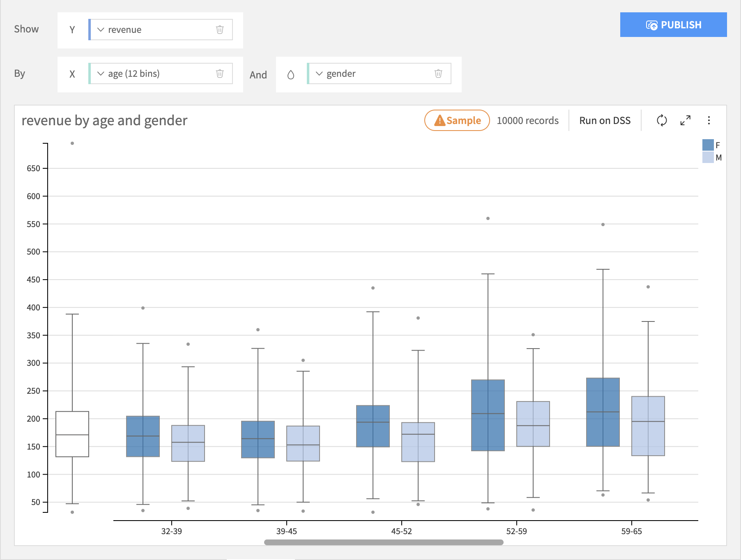The width and height of the screenshot is (741, 560).
Task: Edit the chart title revenue by age and gender
Action: click(104, 120)
